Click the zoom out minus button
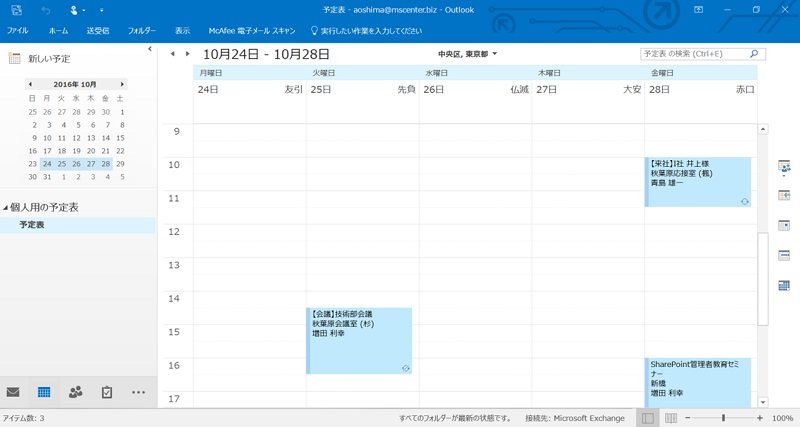Image resolution: width=800 pixels, height=427 pixels. 687,418
